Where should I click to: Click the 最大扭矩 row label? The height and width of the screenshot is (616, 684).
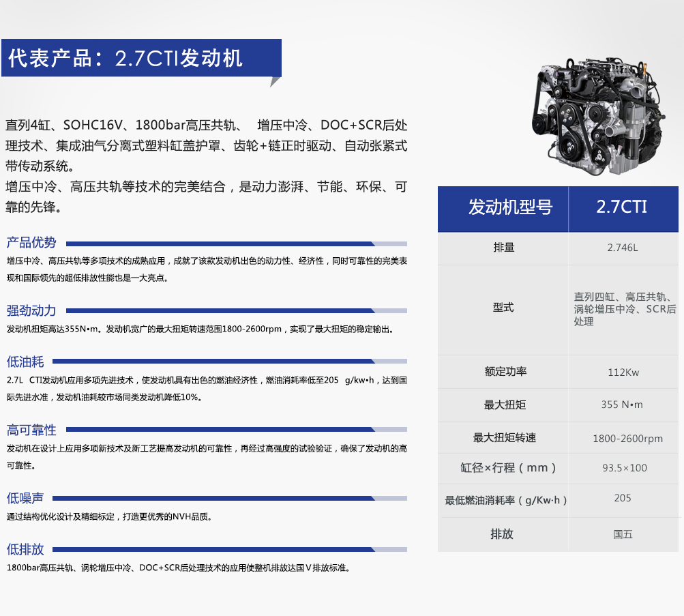[505, 405]
